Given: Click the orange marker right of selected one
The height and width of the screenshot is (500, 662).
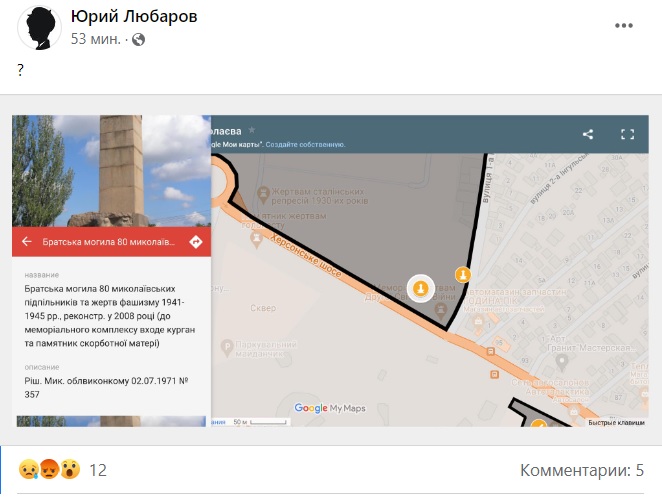Looking at the screenshot, I should click(x=462, y=275).
